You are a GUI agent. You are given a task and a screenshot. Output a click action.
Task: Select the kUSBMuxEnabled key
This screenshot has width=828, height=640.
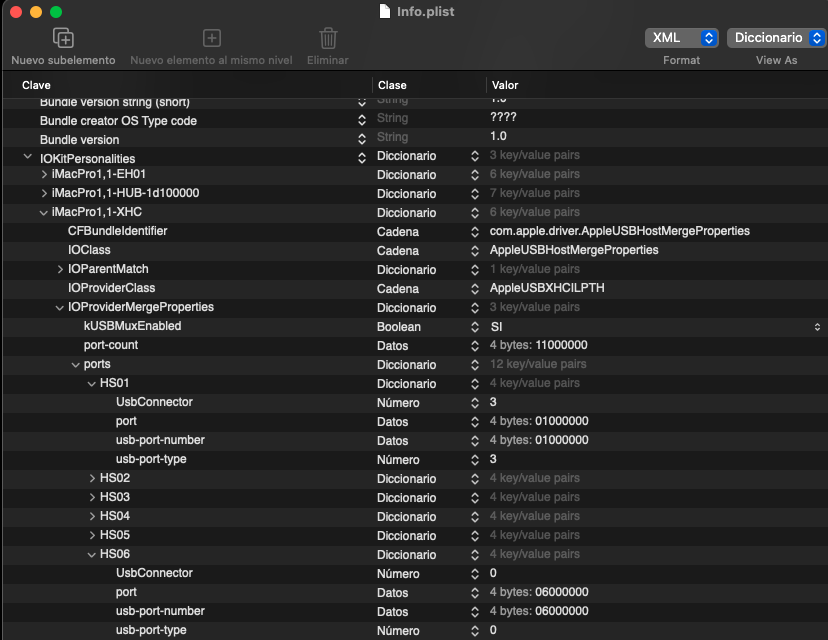point(132,326)
